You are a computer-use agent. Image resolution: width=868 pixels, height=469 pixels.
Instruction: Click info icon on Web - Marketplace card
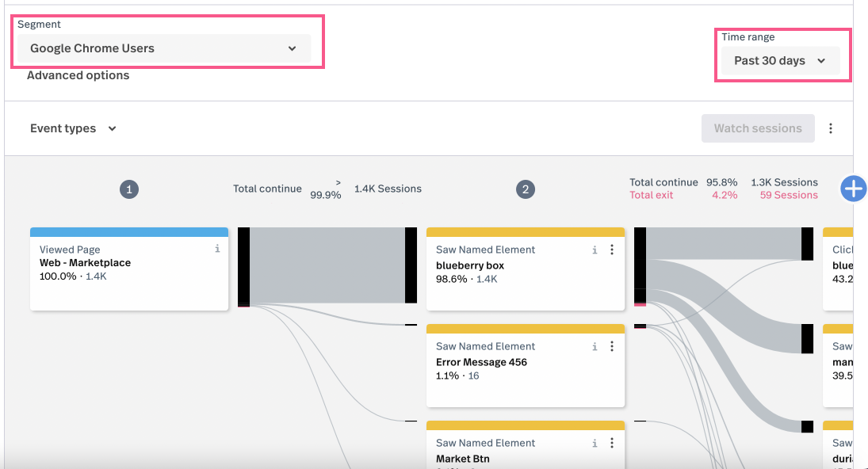[217, 249]
